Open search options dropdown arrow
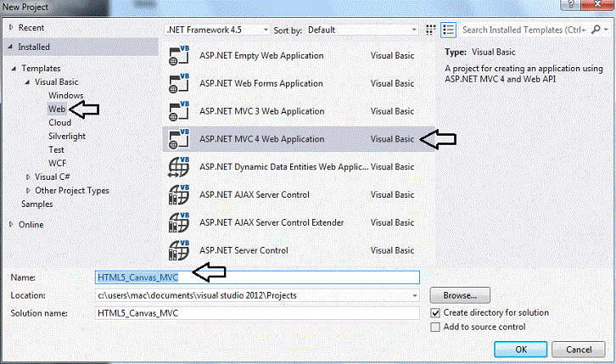 coord(606,30)
